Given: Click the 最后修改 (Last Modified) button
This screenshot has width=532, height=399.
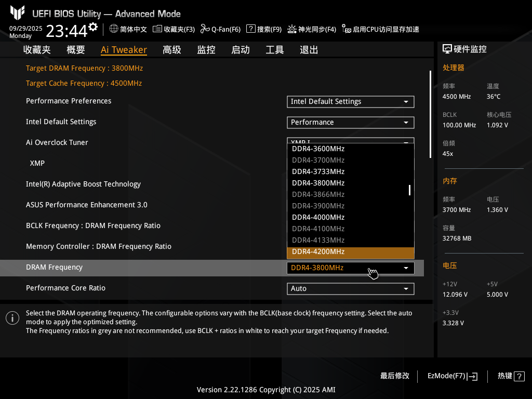Looking at the screenshot, I should [395, 376].
